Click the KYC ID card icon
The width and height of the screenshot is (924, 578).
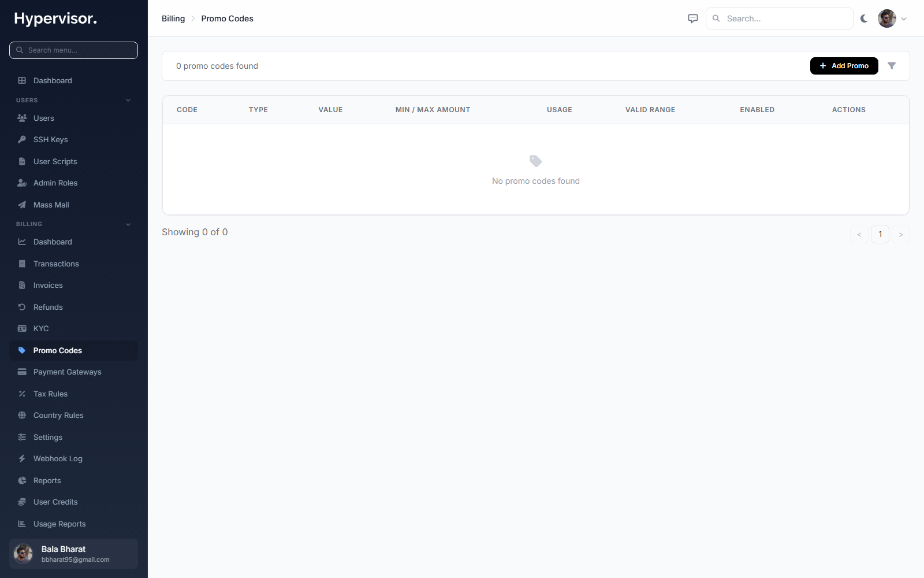tap(22, 328)
